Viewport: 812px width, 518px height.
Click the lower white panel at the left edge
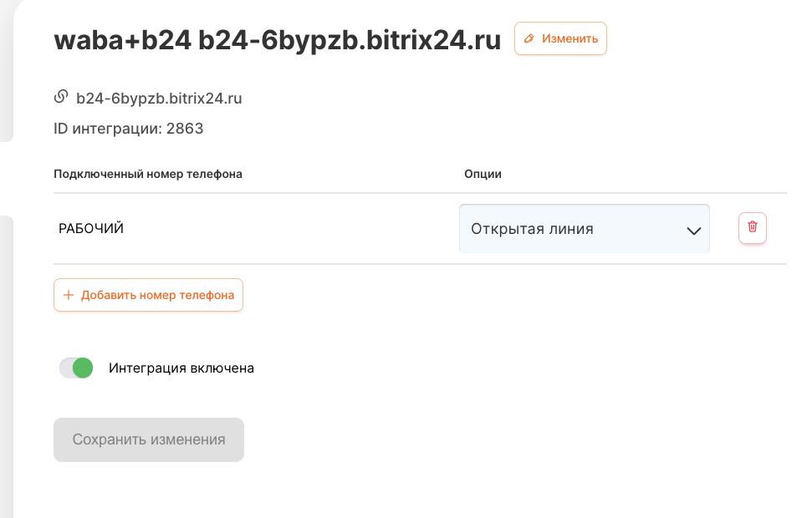tap(6, 368)
